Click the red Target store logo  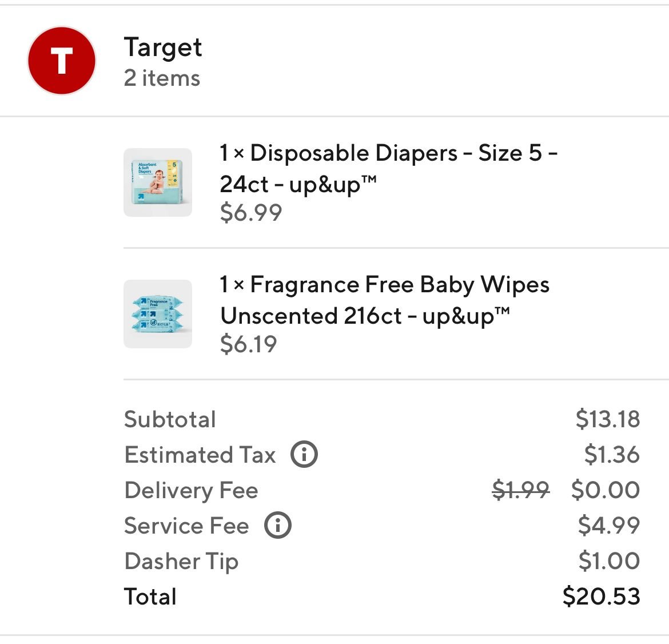click(x=62, y=61)
